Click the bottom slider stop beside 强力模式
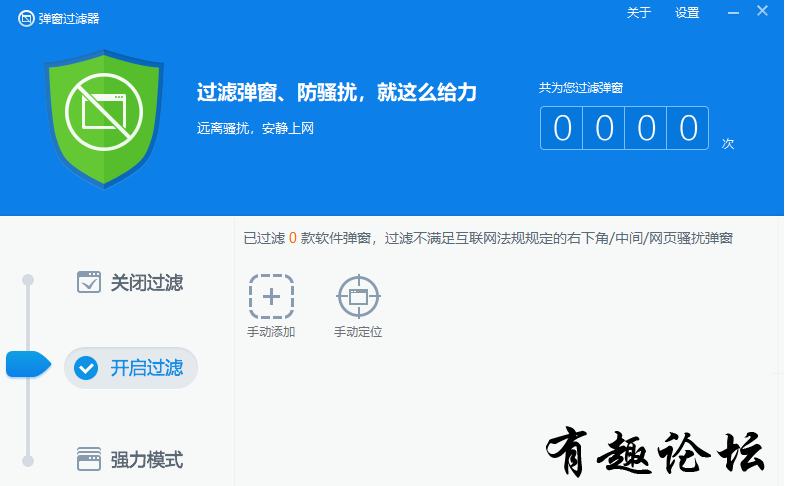 pyautogui.click(x=28, y=461)
